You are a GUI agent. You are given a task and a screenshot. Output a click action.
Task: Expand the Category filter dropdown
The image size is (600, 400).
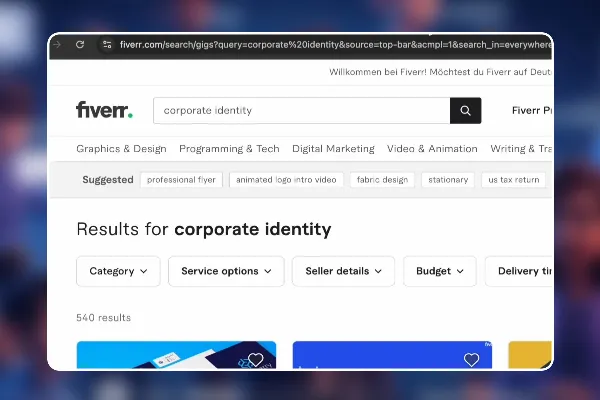118,271
